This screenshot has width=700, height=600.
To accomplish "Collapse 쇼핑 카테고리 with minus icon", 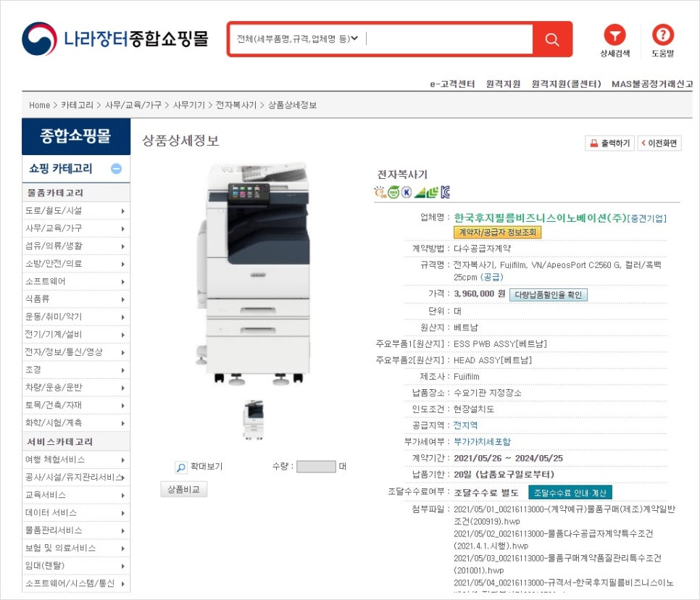I will coord(116,169).
